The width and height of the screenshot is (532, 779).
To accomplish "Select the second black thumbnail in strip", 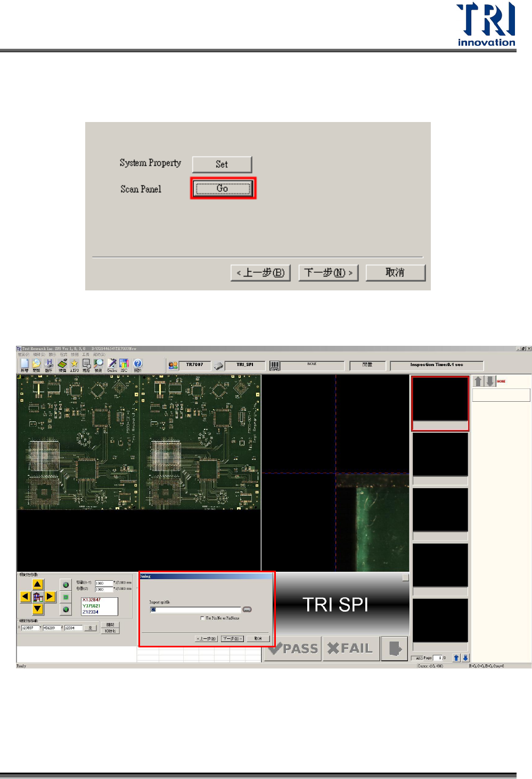I will click(440, 454).
